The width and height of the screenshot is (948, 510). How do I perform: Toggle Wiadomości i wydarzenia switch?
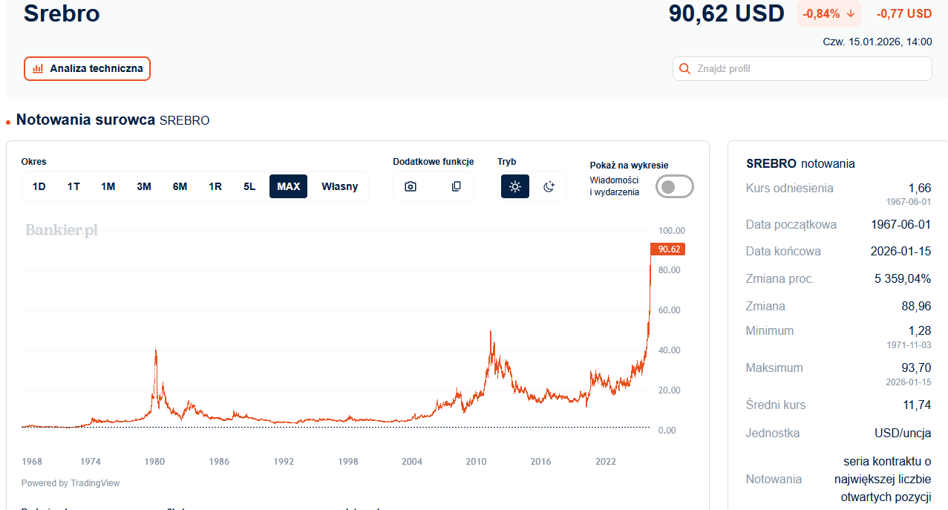tap(674, 187)
